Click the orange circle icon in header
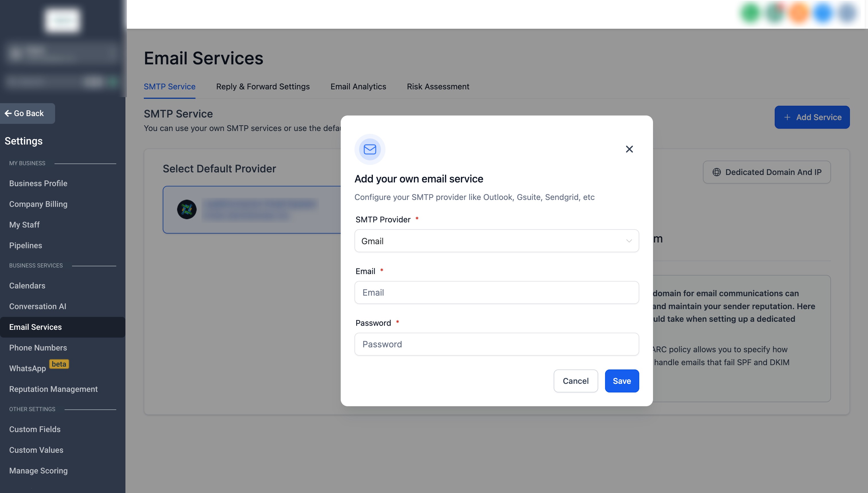 pyautogui.click(x=798, y=13)
